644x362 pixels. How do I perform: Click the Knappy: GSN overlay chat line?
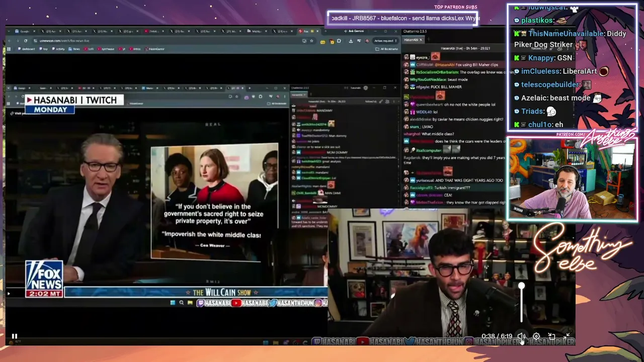point(543,58)
